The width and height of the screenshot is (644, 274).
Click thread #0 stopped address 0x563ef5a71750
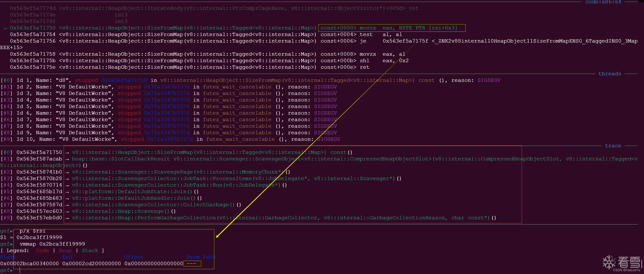coord(124,80)
